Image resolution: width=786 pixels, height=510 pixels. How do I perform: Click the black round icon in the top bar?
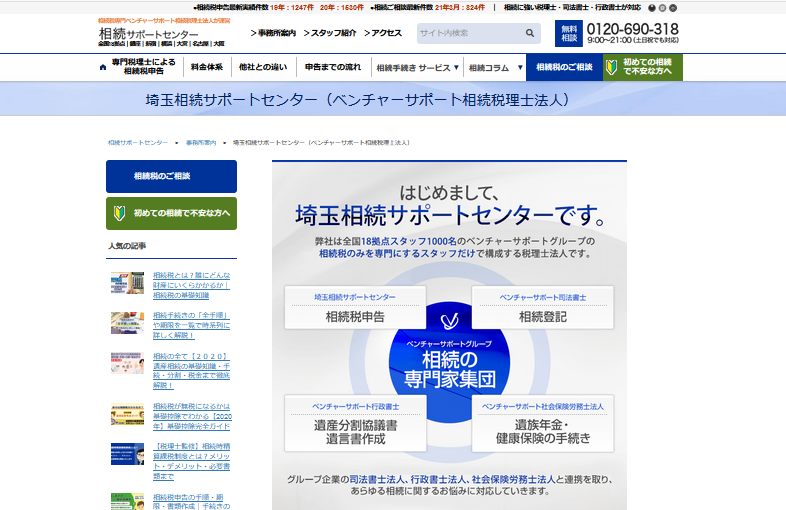point(652,8)
